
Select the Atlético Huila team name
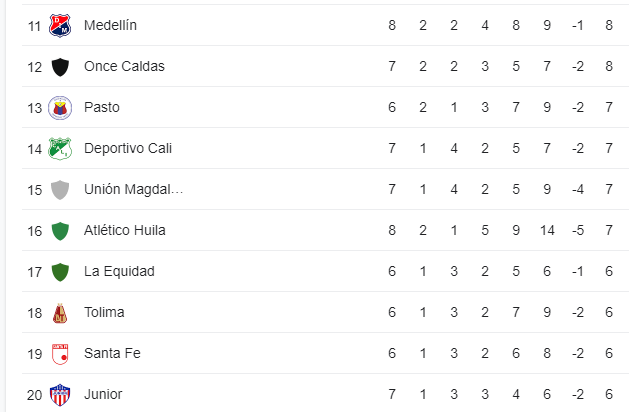[125, 230]
